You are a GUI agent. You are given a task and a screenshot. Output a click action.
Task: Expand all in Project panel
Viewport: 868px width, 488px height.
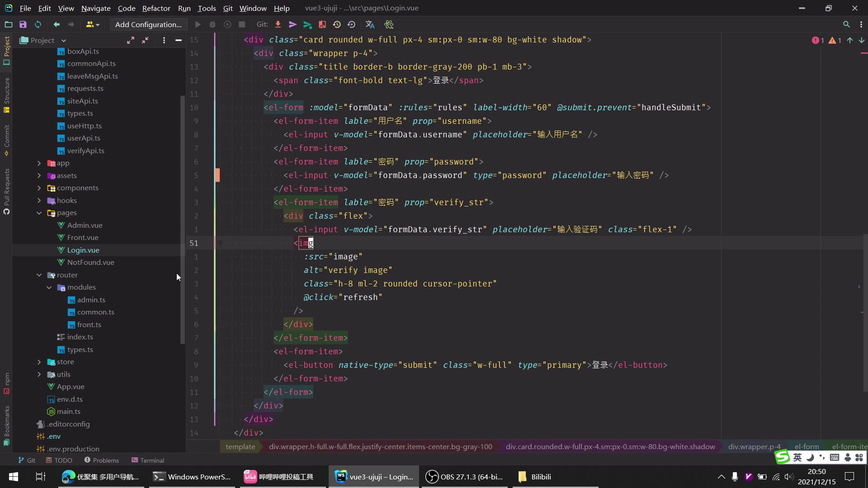pos(131,40)
